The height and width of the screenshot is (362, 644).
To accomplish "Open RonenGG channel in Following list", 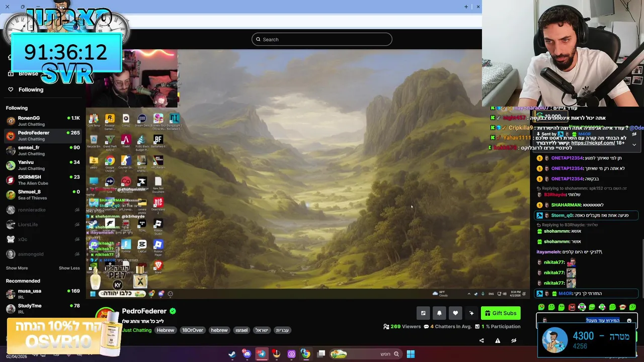I will click(43, 121).
